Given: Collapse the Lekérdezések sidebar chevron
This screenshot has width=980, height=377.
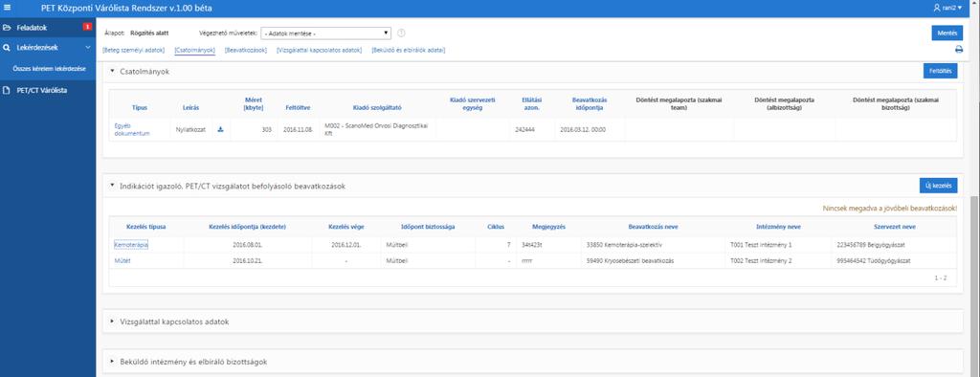Looking at the screenshot, I should pyautogui.click(x=87, y=47).
